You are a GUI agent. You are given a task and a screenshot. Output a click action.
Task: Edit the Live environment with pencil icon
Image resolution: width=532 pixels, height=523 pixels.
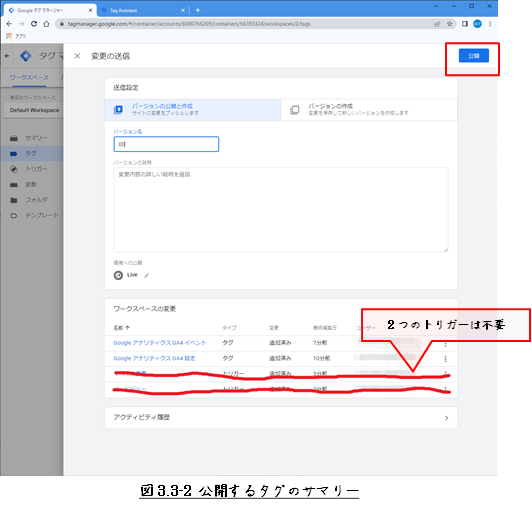[147, 275]
